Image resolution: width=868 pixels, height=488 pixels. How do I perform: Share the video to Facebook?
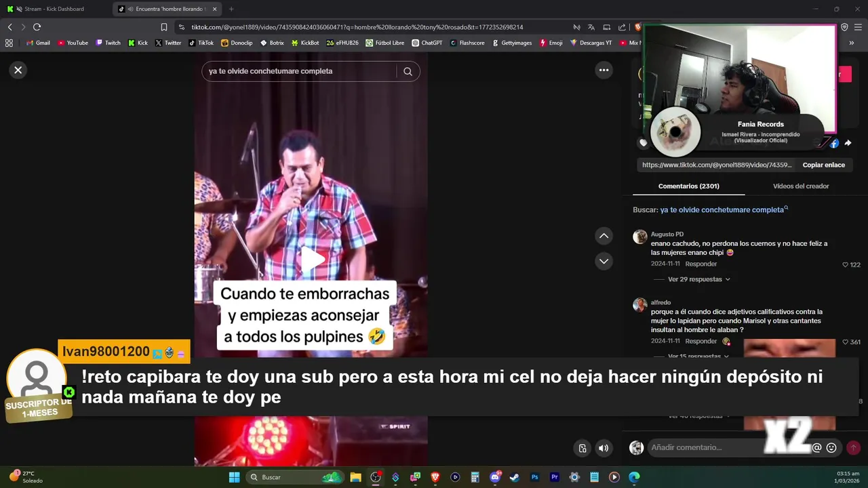[x=834, y=143]
